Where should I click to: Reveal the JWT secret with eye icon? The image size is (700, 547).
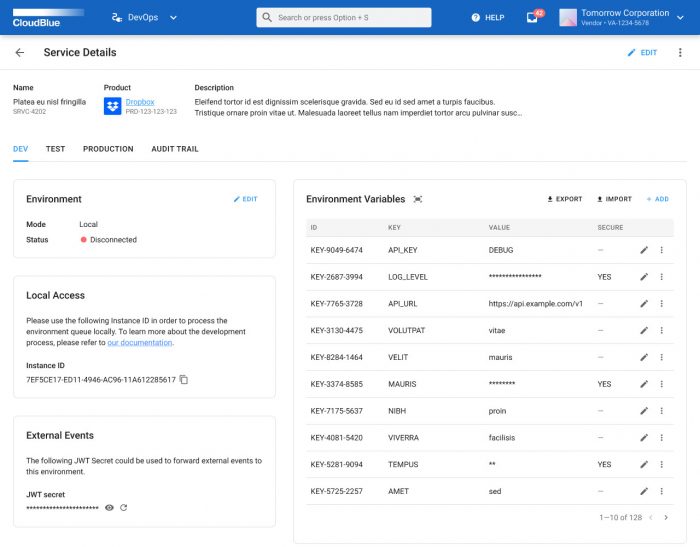(109, 508)
